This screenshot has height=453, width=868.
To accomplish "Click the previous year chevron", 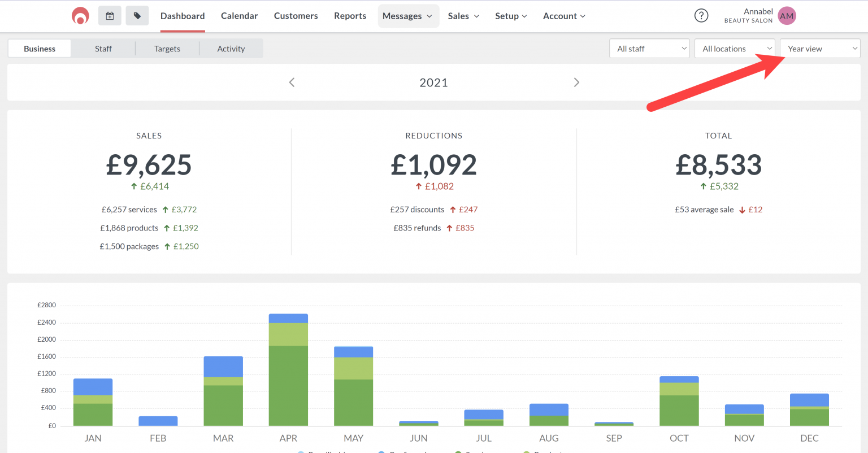I will [x=292, y=82].
